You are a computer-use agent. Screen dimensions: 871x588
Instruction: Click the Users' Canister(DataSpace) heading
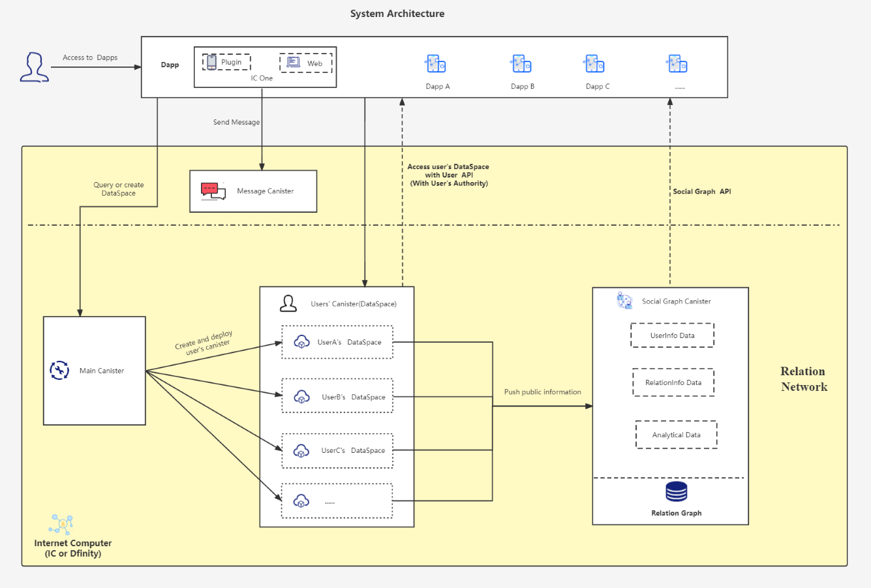pyautogui.click(x=354, y=304)
